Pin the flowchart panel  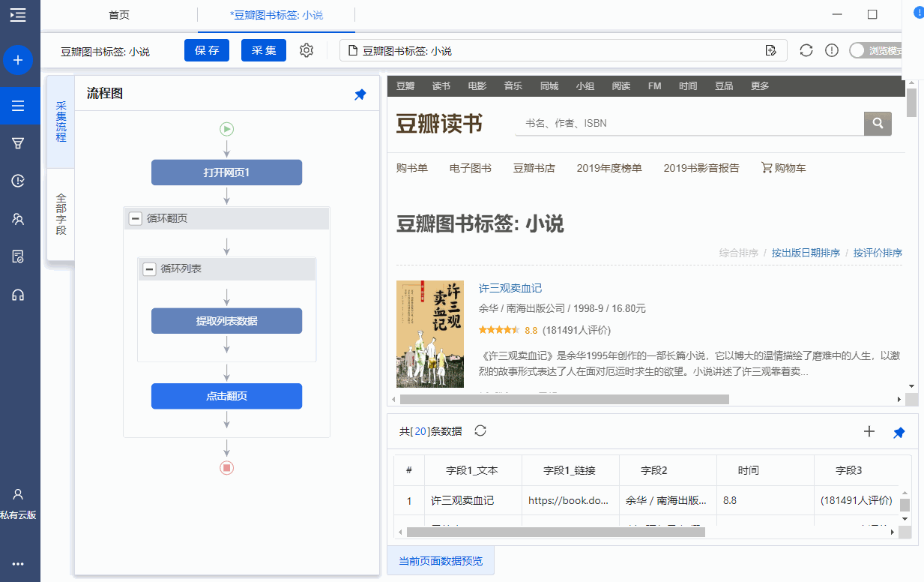(360, 94)
